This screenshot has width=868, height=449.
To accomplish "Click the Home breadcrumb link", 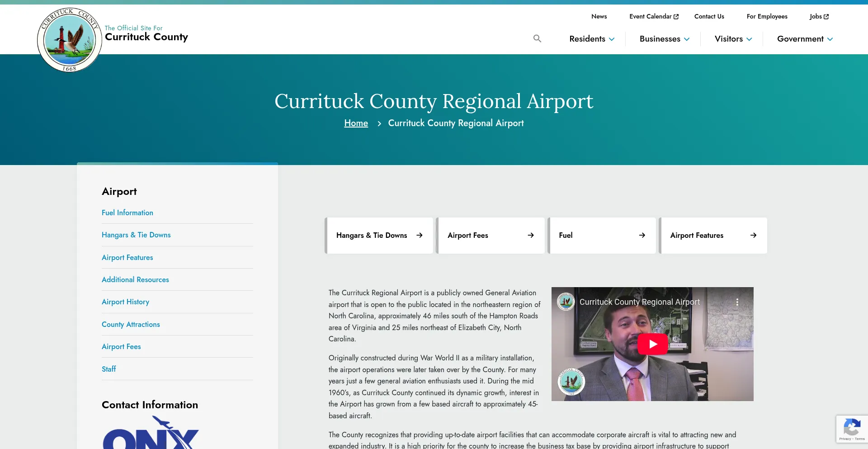I will pyautogui.click(x=356, y=123).
